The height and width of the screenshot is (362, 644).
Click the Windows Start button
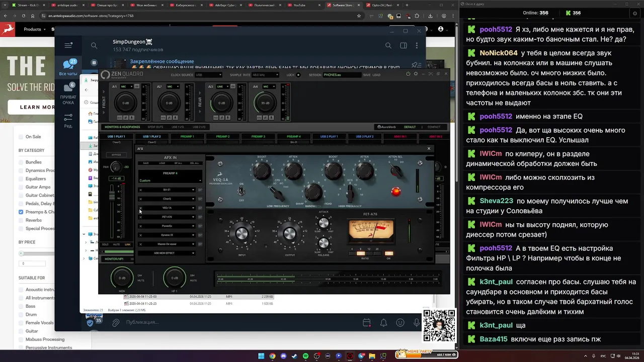click(x=261, y=356)
